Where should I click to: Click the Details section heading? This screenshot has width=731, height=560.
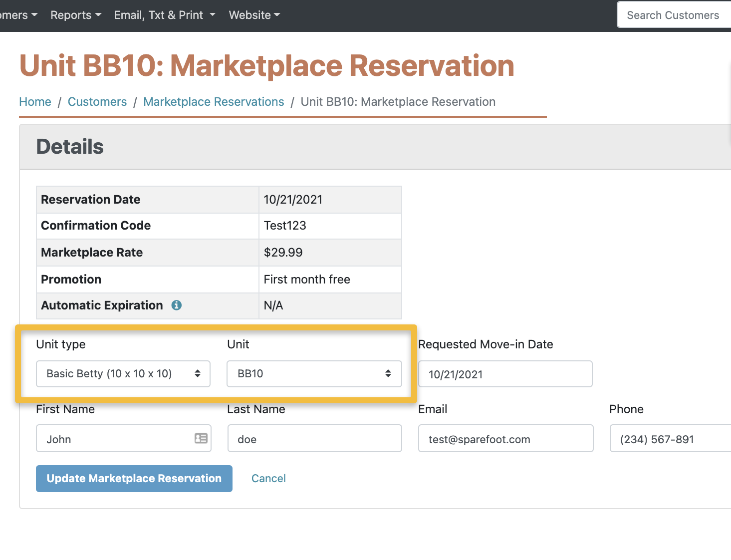[70, 147]
